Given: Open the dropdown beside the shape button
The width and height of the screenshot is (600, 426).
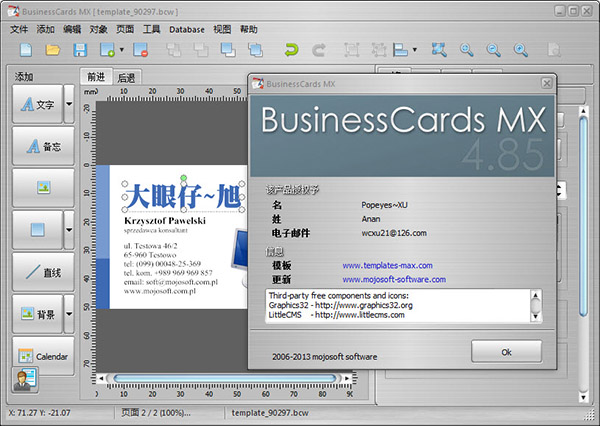Looking at the screenshot, I should point(68,230).
